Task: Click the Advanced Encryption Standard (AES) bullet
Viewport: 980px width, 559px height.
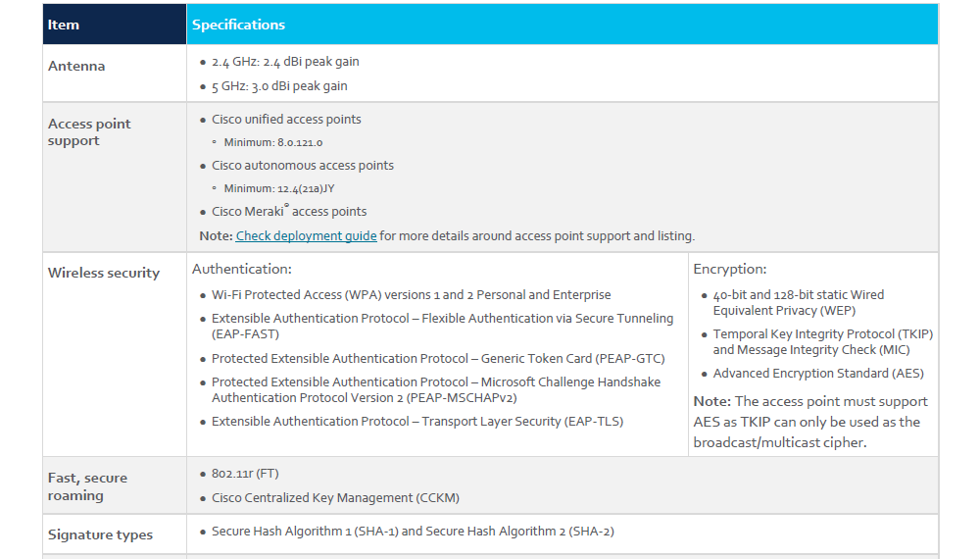Action: (x=818, y=374)
